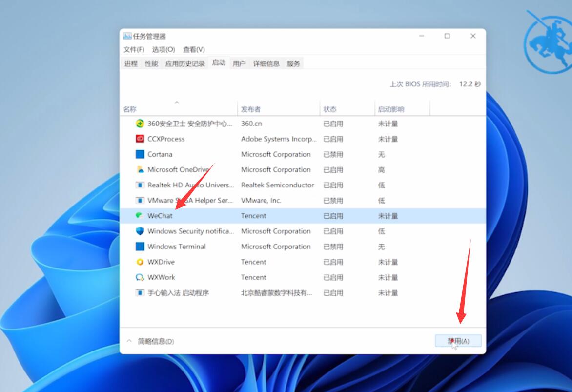Select the WXWork row name
The image size is (572, 392).
(x=161, y=277)
